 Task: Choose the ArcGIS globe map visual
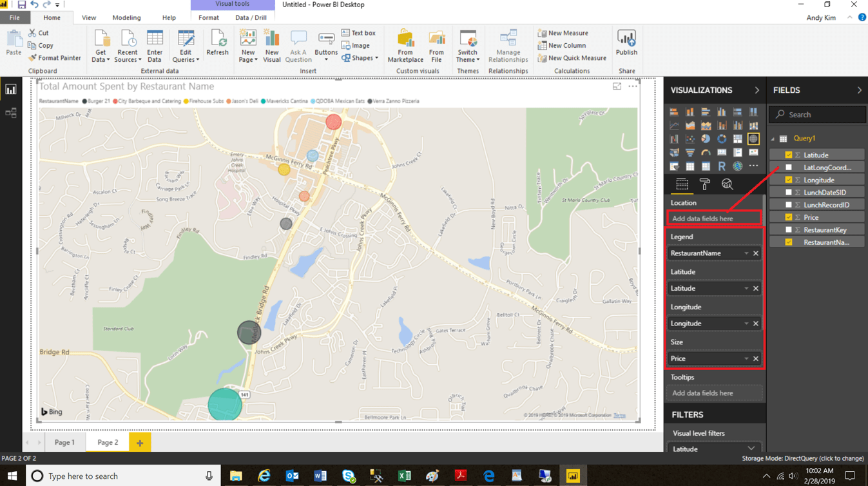[x=737, y=166]
